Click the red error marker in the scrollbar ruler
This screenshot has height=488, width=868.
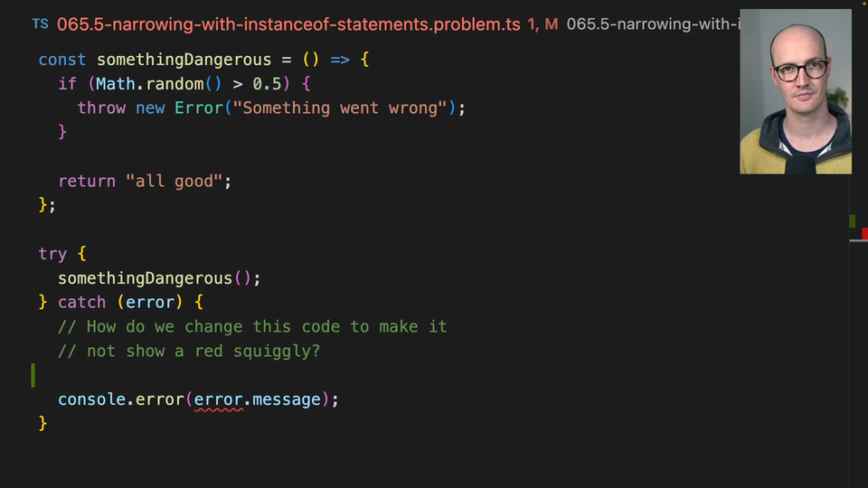click(863, 234)
